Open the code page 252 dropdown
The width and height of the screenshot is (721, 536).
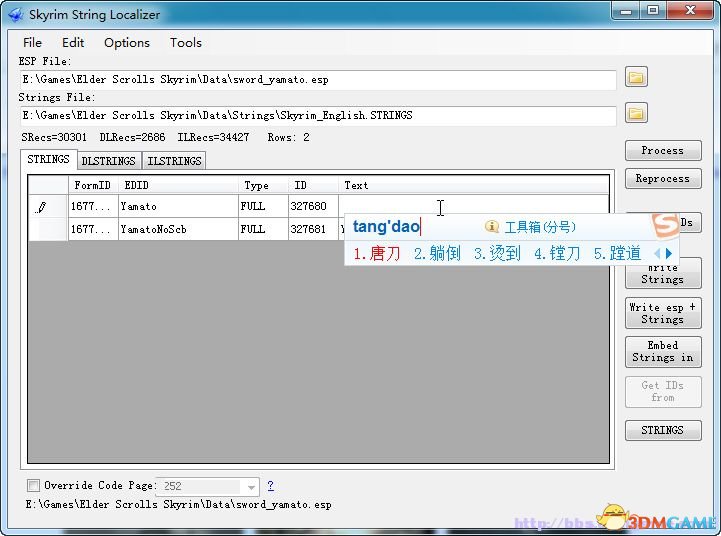(x=251, y=487)
